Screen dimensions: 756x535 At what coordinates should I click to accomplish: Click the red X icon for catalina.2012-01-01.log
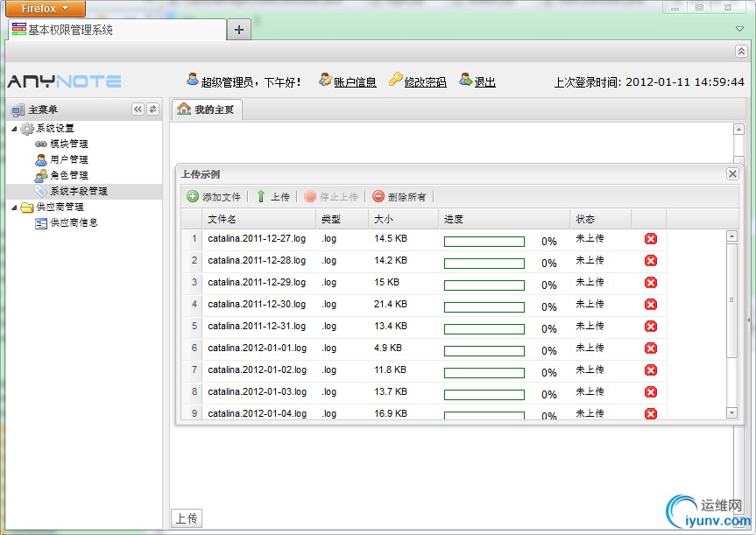650,348
